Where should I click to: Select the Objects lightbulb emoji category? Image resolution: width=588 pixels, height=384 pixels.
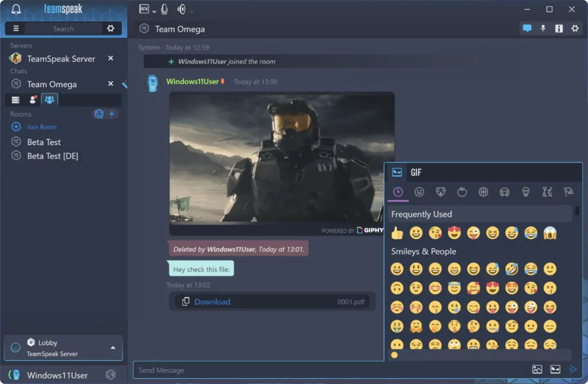pos(526,192)
